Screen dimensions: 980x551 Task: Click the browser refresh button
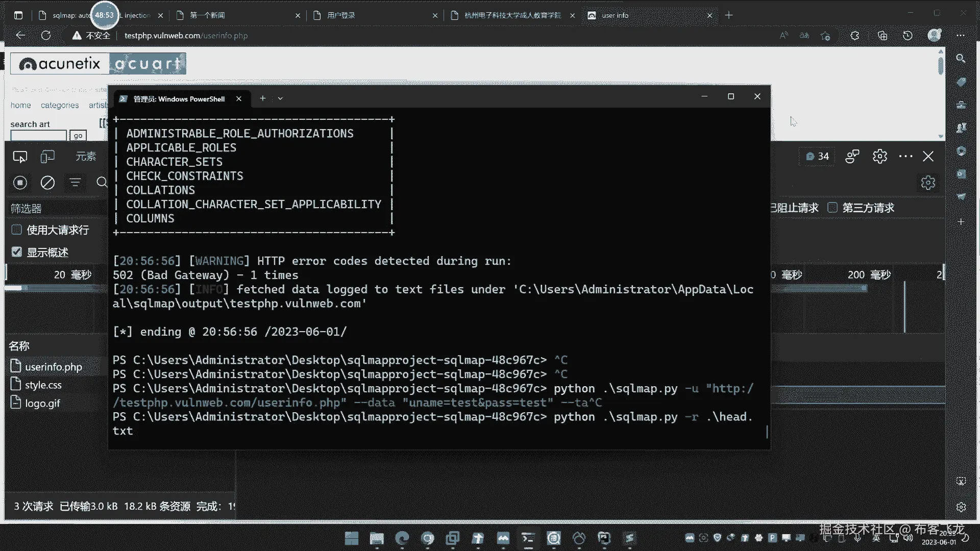click(46, 35)
